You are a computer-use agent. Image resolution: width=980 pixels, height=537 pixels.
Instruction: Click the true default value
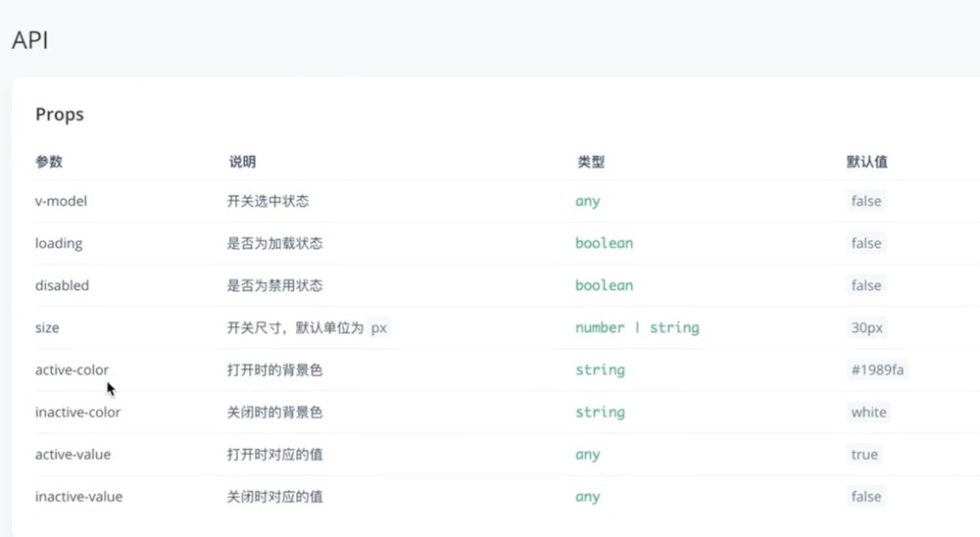864,455
